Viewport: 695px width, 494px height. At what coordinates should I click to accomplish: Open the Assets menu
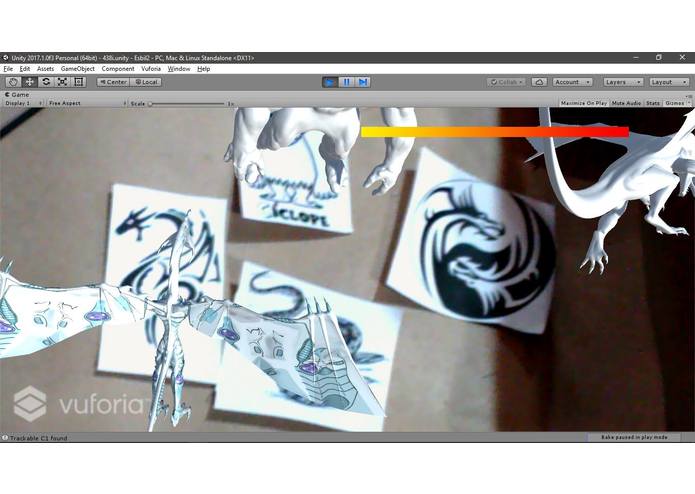click(x=45, y=69)
